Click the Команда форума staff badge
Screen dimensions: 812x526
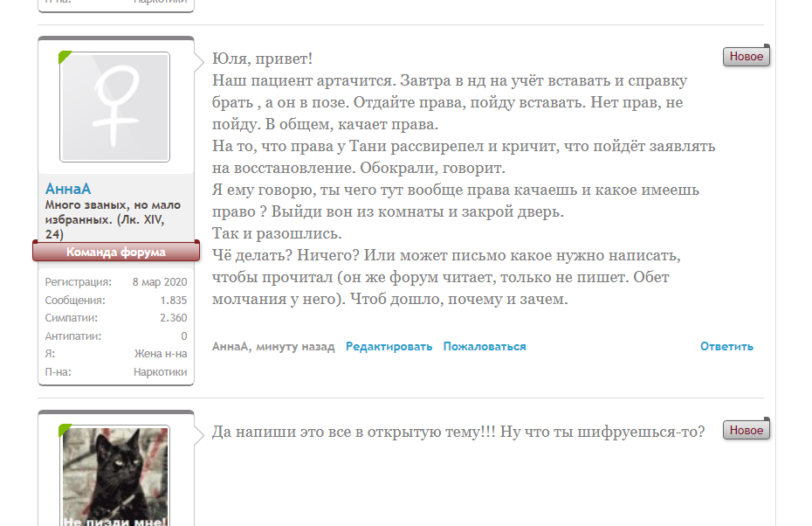pyautogui.click(x=116, y=253)
